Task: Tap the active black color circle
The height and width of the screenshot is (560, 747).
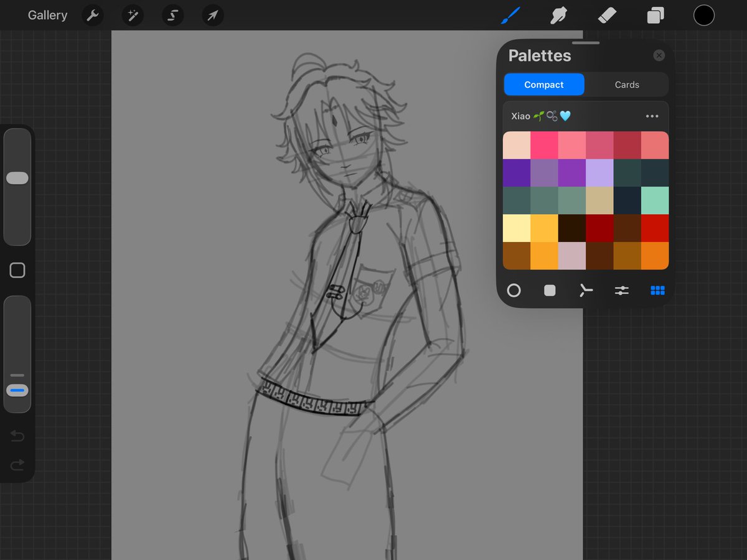Action: [704, 16]
